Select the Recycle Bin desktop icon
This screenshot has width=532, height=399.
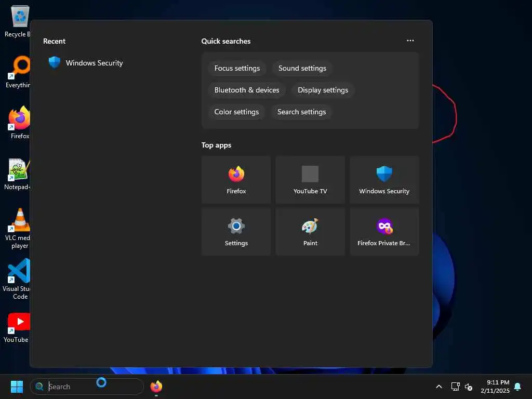(18, 21)
